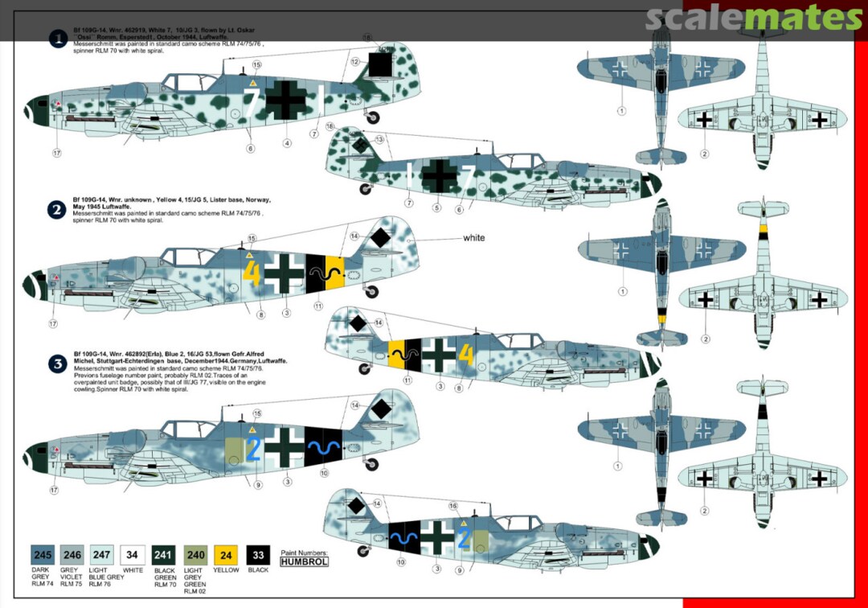Click the 'white' annotation label near the tail
868x608 pixels.
tap(473, 238)
